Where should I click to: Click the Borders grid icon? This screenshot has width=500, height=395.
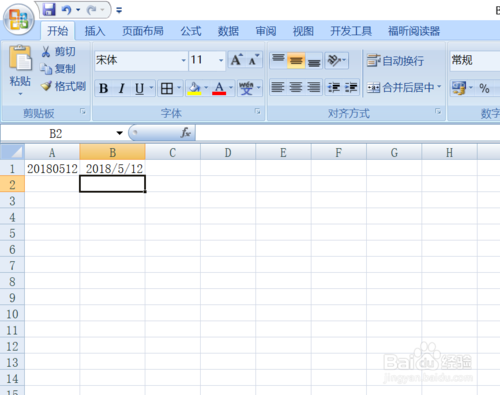pos(167,88)
